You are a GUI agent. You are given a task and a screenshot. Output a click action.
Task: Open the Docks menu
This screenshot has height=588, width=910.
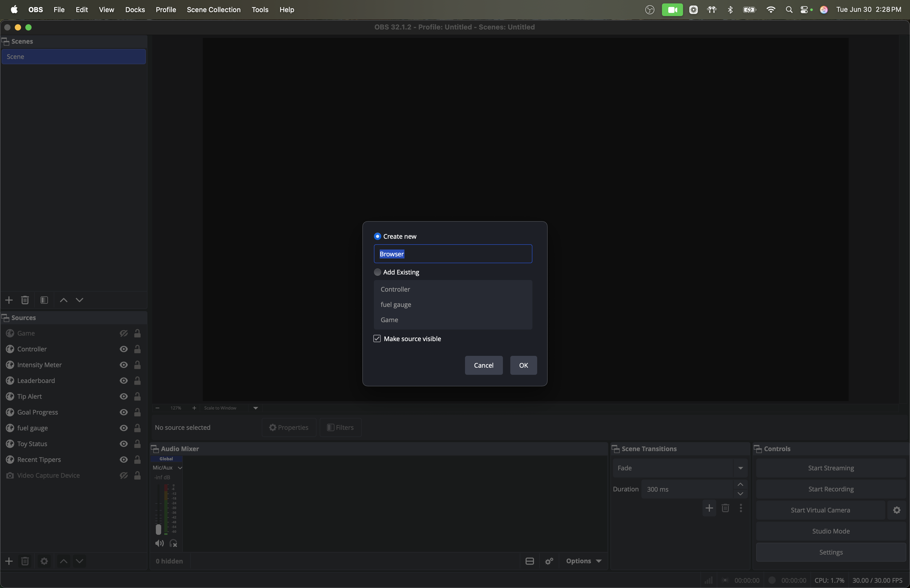click(x=135, y=9)
